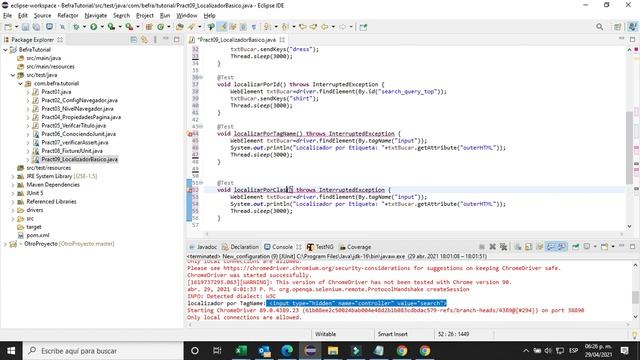
Task: Collapse the BefraTutorial project node
Action: (5, 50)
